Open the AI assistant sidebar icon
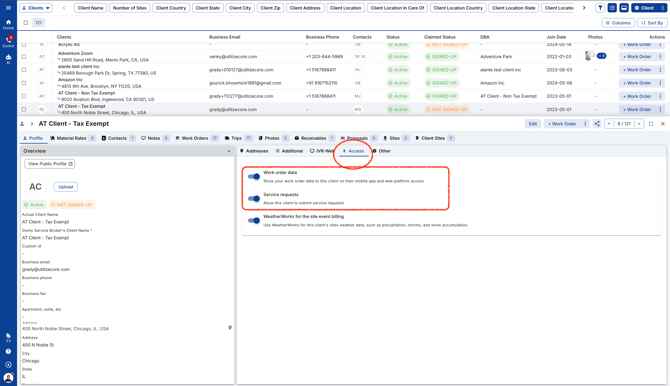Viewport: 670px width, 386px height. point(8,59)
